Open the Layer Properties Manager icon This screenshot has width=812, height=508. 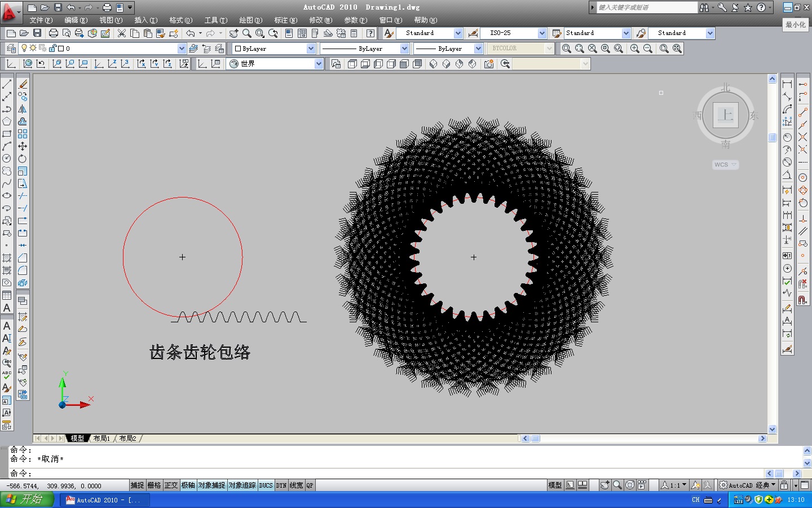pyautogui.click(x=10, y=49)
